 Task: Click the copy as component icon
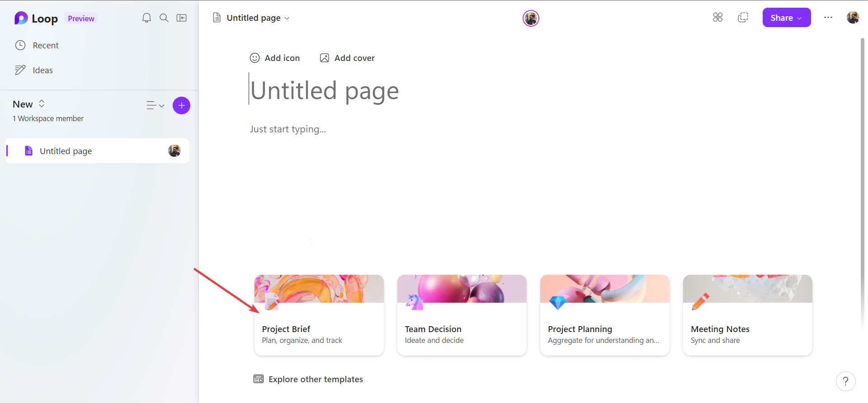(x=743, y=18)
